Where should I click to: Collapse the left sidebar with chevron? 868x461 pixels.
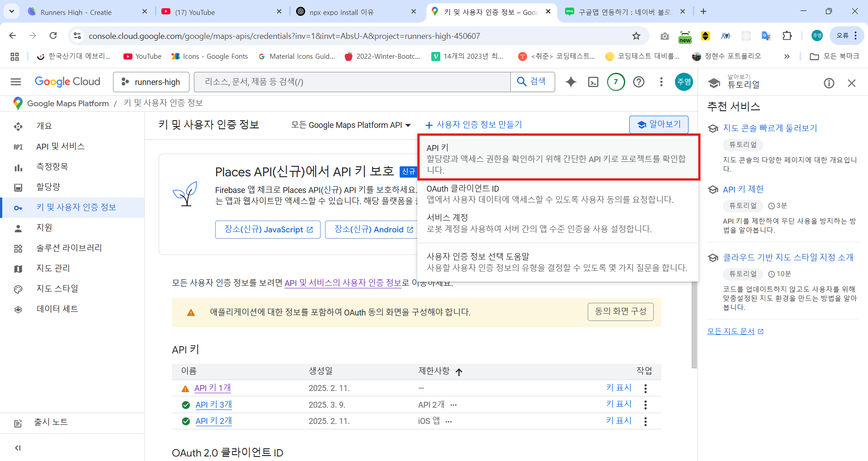pos(18,448)
